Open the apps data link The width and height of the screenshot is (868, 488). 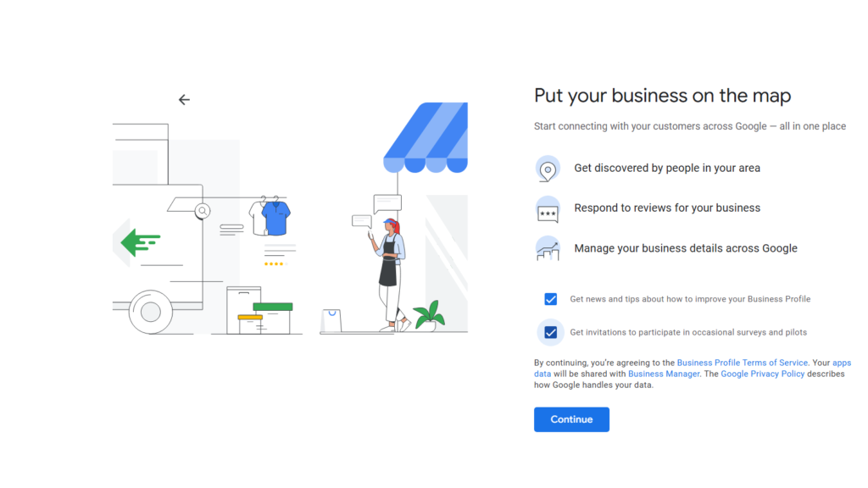click(x=842, y=363)
